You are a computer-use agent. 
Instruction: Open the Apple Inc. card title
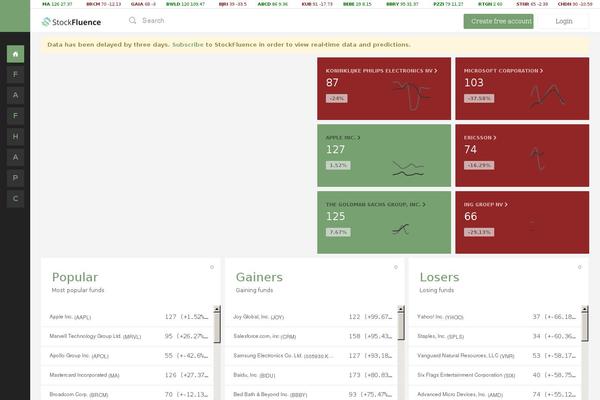pos(340,138)
